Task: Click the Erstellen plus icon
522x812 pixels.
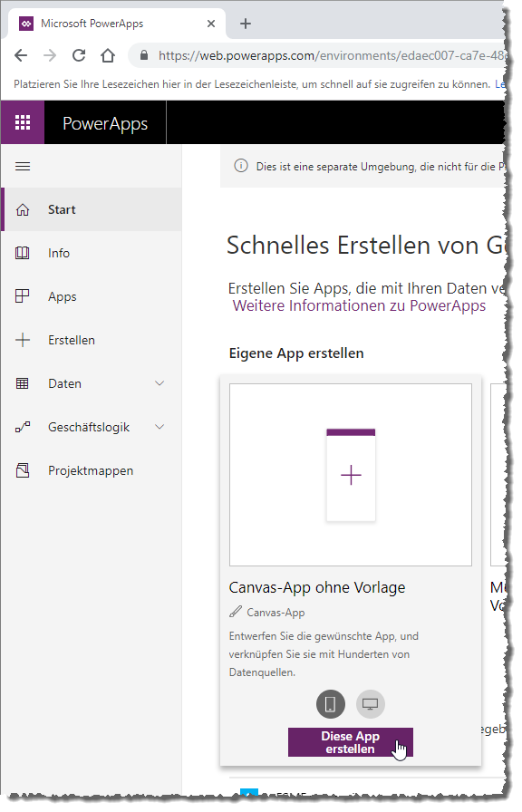Action: point(23,340)
